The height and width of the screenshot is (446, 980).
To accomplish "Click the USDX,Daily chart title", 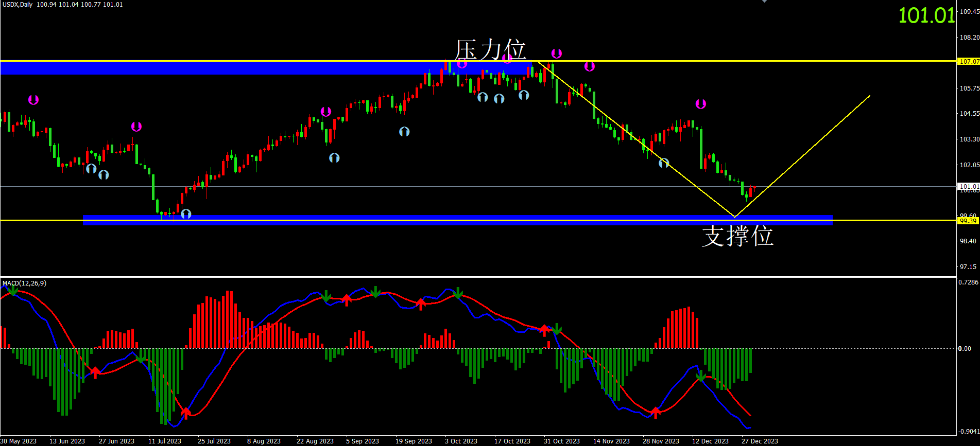I will coord(17,5).
